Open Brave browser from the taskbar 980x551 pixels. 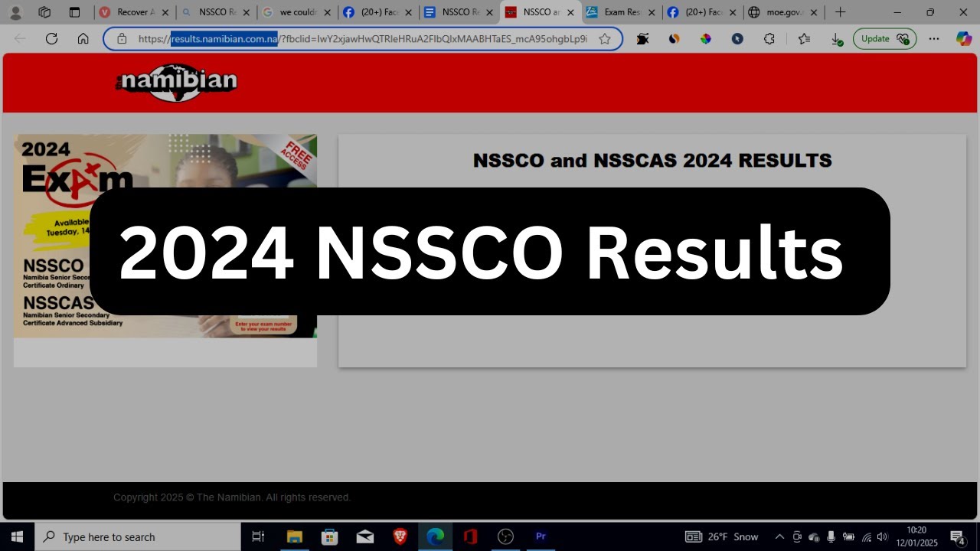(400, 536)
